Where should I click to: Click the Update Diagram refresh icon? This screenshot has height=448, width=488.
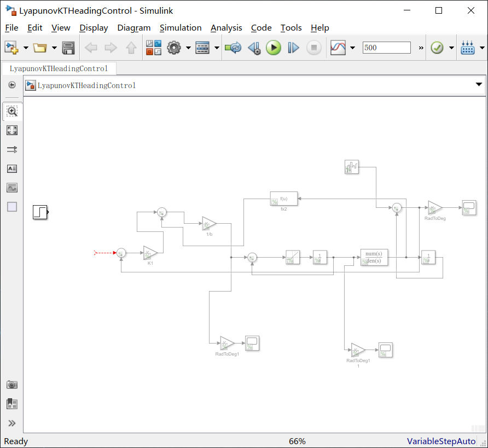(x=233, y=48)
